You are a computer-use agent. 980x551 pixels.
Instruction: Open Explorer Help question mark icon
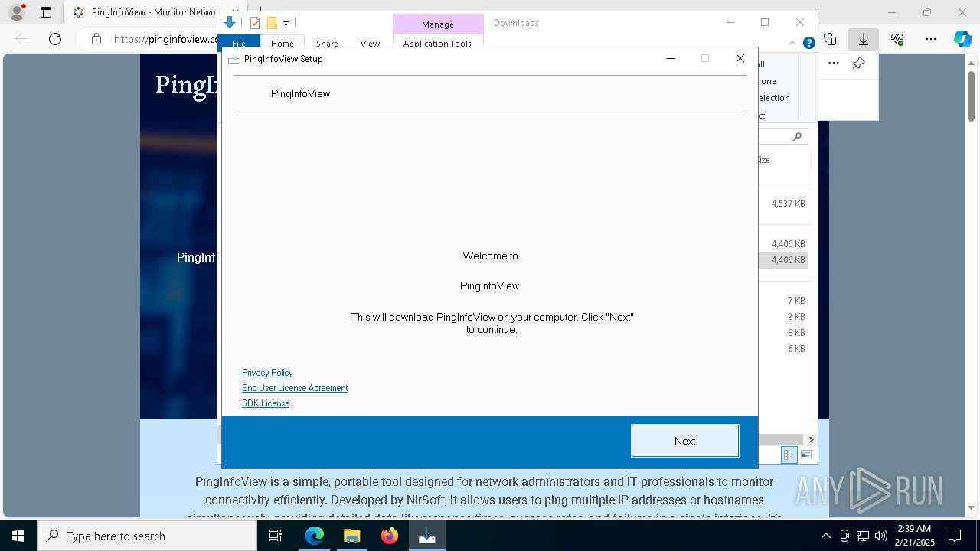click(x=808, y=43)
